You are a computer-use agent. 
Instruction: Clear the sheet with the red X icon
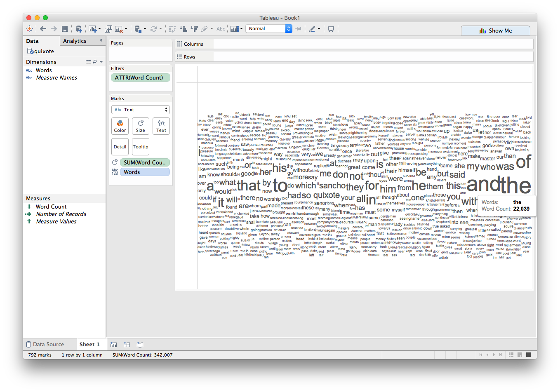tap(119, 29)
